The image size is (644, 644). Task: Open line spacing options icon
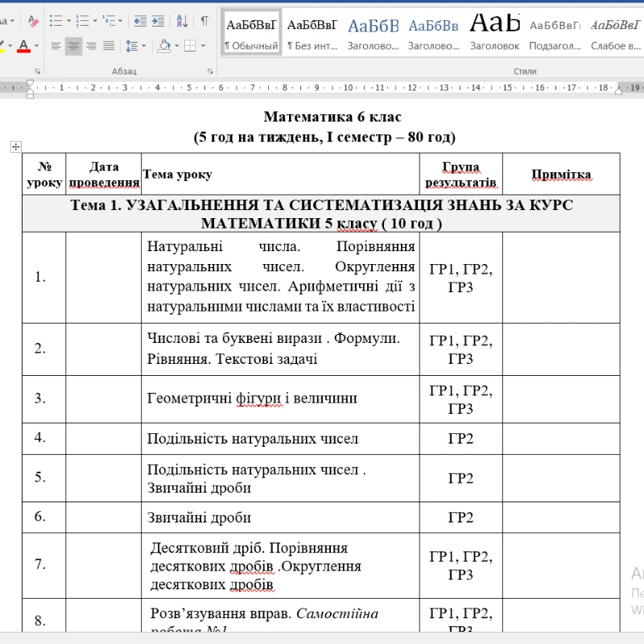point(132,46)
